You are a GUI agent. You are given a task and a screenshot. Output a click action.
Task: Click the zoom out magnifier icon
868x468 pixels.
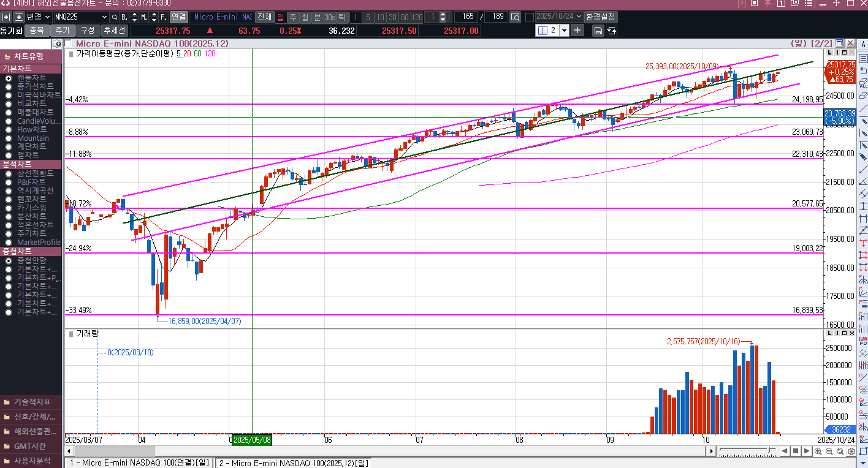pos(829,451)
